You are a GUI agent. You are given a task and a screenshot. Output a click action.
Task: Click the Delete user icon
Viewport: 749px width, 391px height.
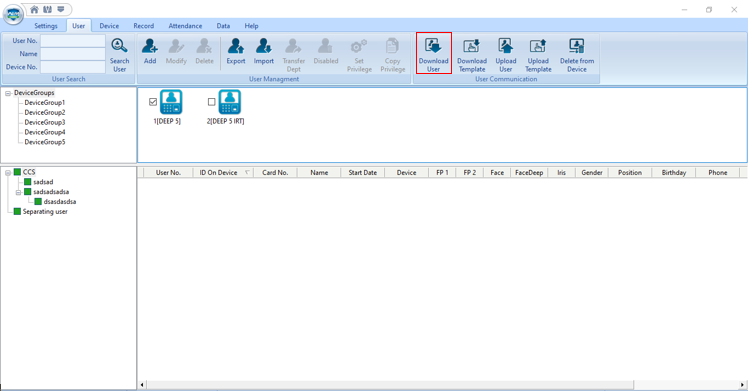tap(204, 46)
